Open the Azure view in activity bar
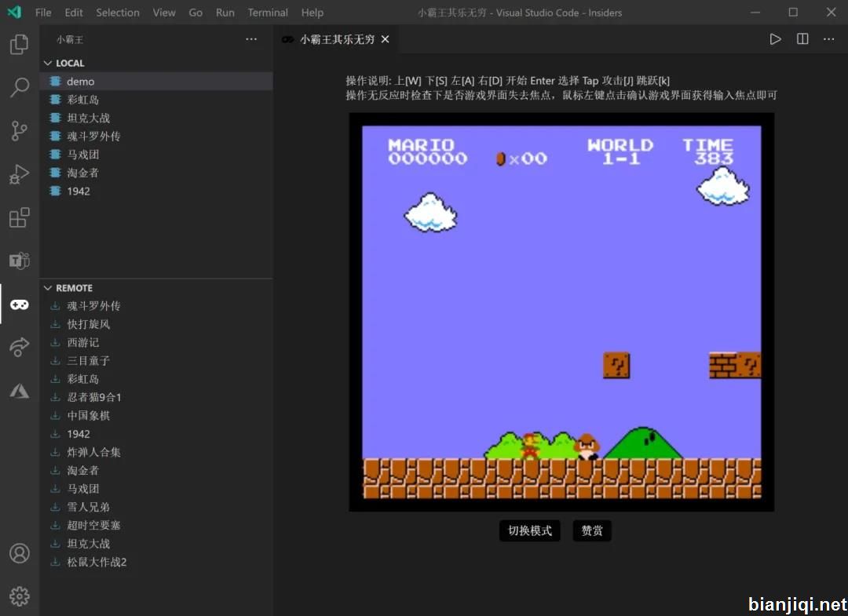The image size is (848, 616). click(20, 391)
